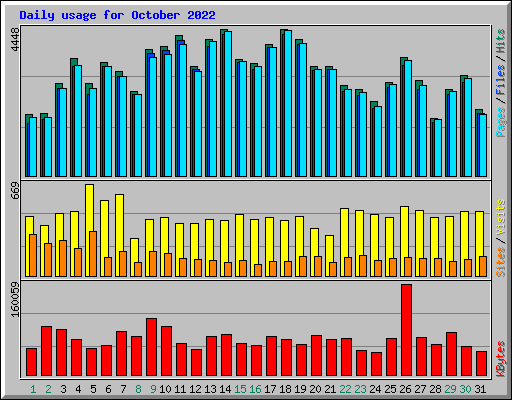Click the cyan Pages bar for day 28

pos(438,148)
